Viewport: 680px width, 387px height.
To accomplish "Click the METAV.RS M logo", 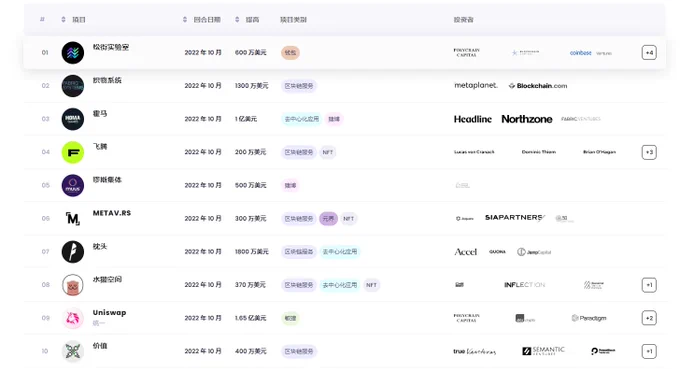I will point(72,219).
